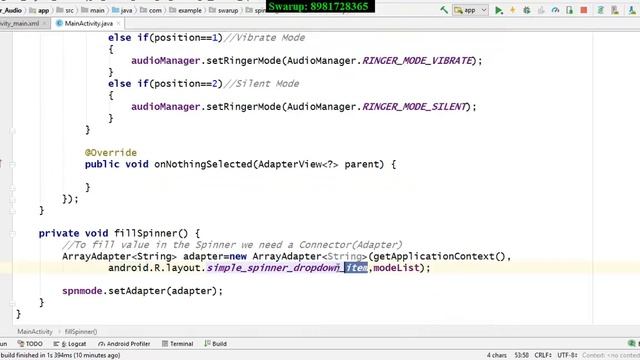640x360 pixels.
Task: Click the Vibrate Mode comment
Action: tap(264, 38)
